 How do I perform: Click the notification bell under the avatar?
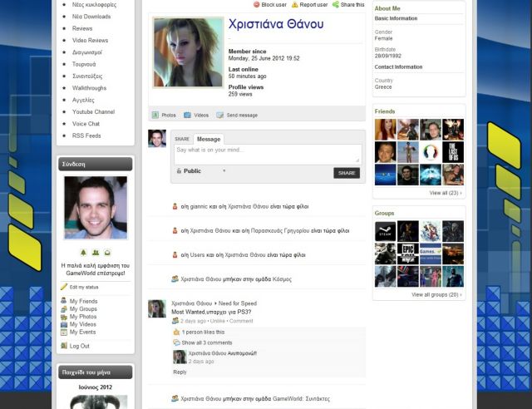84,252
